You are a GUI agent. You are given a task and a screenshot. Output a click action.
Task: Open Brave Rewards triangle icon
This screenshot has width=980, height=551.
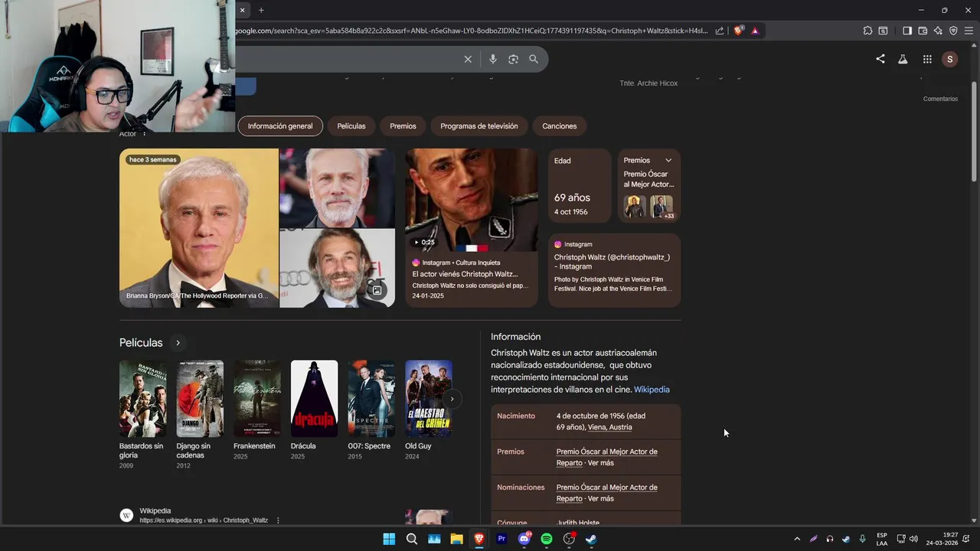755,31
